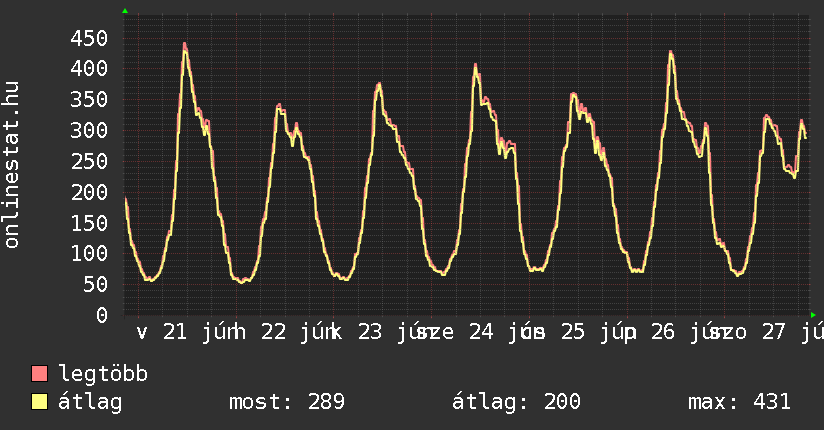The image size is (824, 430).
Task: Click the 23 date label on x-axis
Action: click(x=370, y=332)
